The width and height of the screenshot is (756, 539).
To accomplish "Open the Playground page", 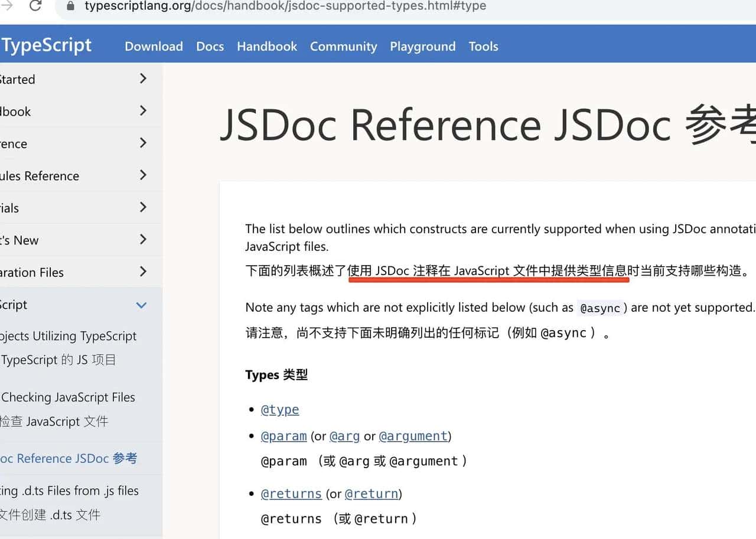I will [422, 46].
